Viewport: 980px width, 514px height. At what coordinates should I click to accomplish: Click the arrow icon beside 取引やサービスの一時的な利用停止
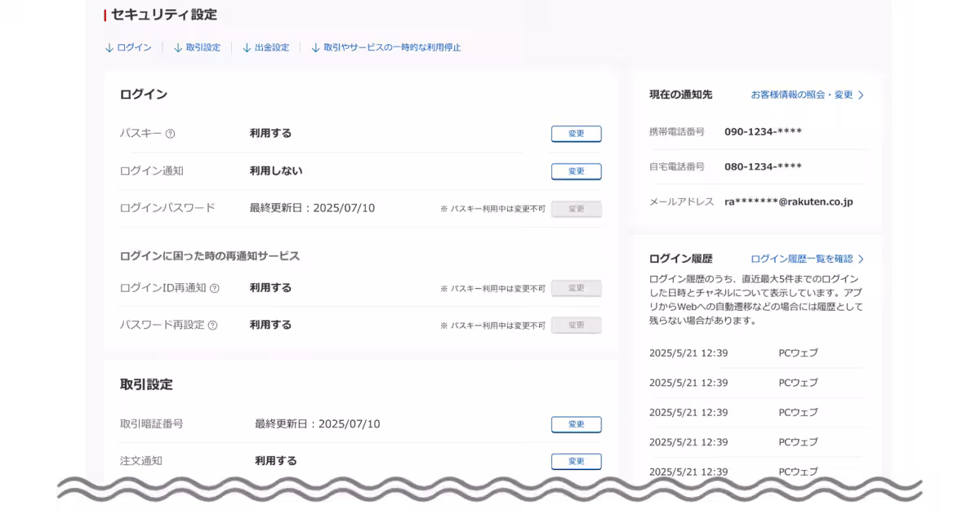[315, 47]
